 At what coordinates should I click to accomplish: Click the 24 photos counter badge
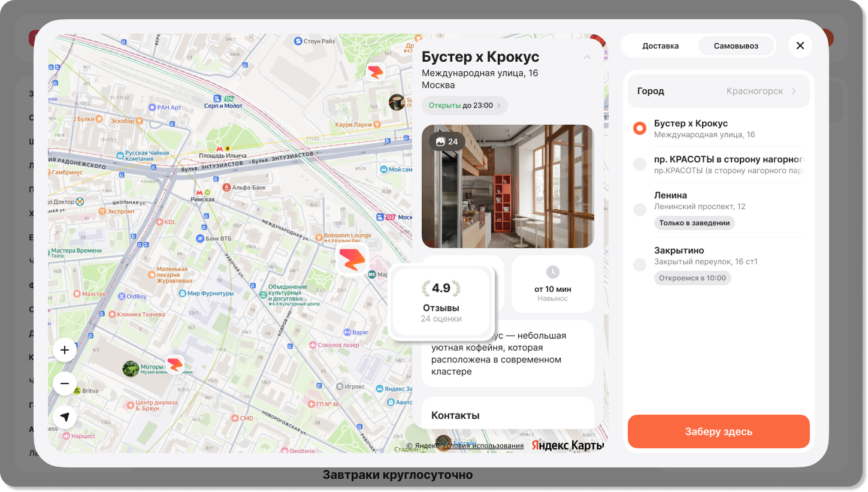447,141
